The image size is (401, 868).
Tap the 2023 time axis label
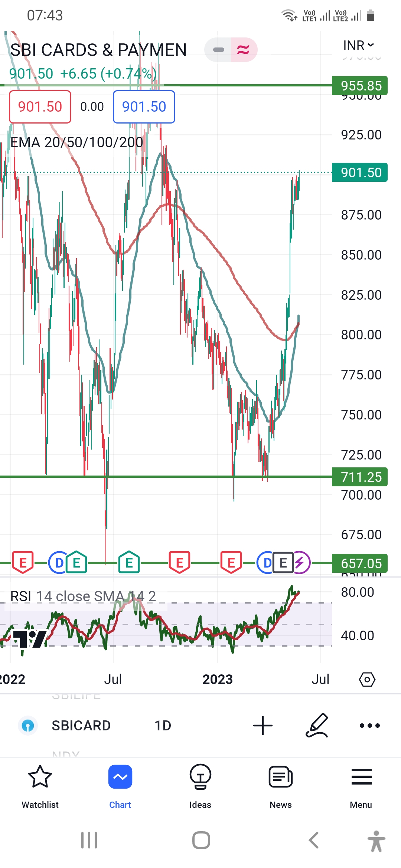pos(218,680)
